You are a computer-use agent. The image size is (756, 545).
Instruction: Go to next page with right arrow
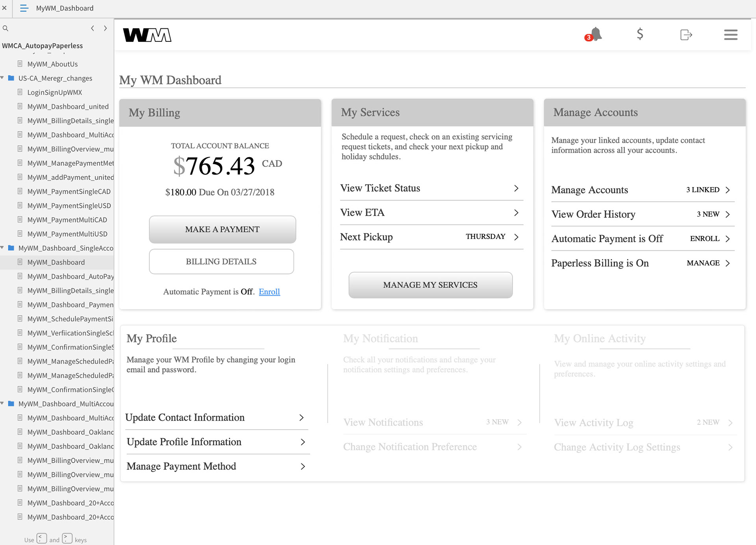105,28
